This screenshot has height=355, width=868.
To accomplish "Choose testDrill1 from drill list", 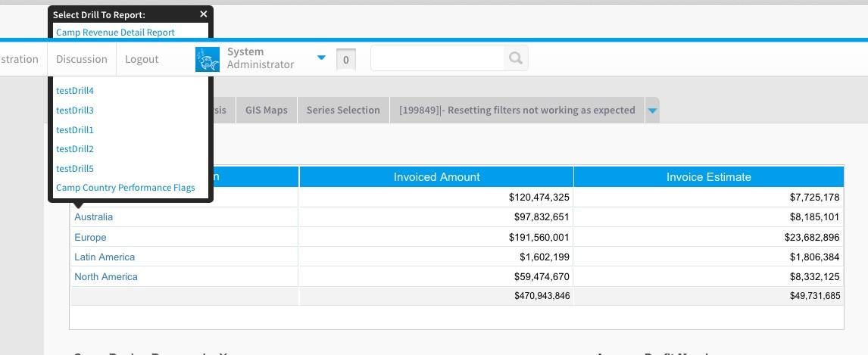I will [x=75, y=130].
